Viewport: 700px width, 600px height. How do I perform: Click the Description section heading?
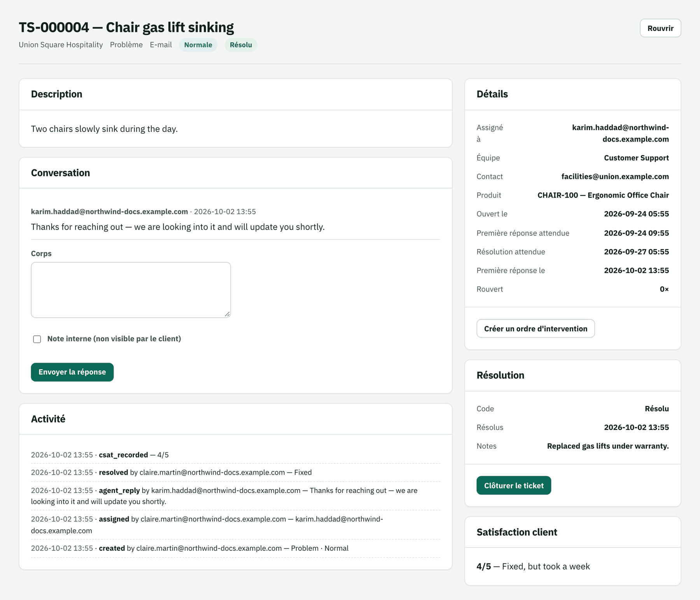(x=57, y=94)
